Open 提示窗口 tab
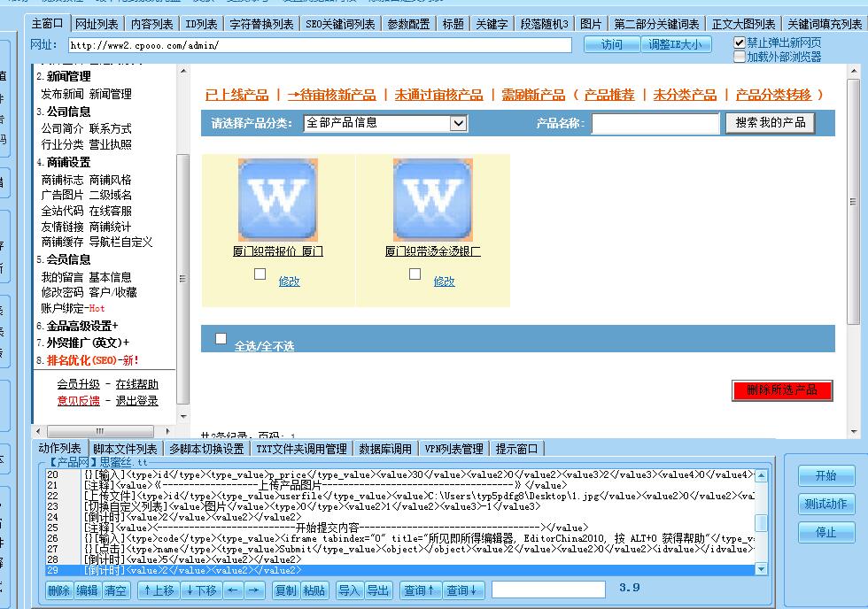868x609 pixels. pos(516,449)
